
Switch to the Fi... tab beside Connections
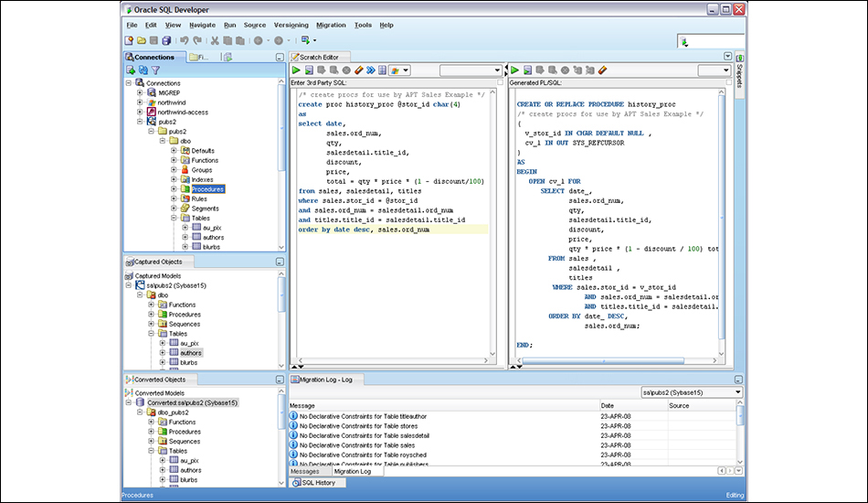(199, 57)
